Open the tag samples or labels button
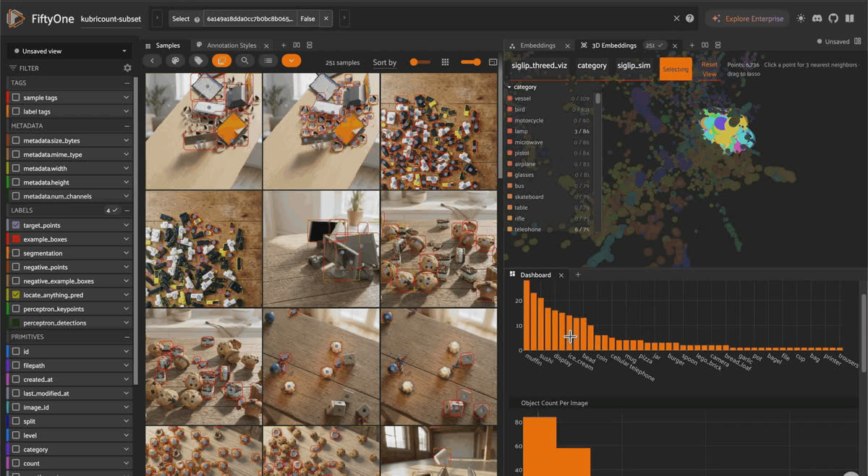The image size is (868, 476). point(198,61)
